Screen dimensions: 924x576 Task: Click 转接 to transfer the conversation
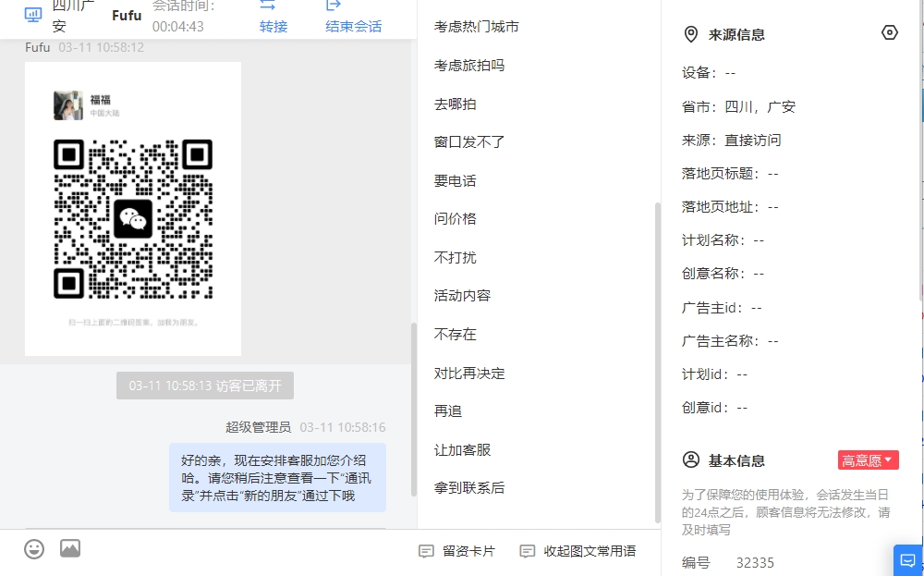click(x=274, y=27)
